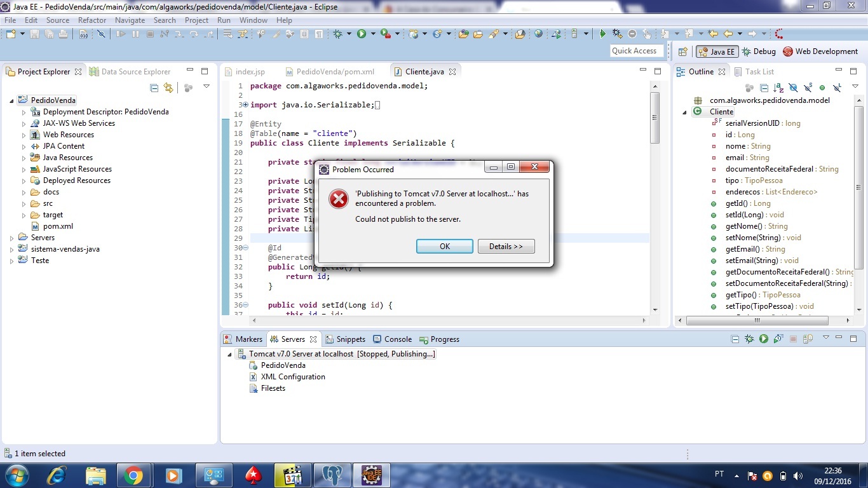This screenshot has width=868, height=488.
Task: Switch to PedidoVenda/pom.xml editor tab
Action: click(330, 72)
